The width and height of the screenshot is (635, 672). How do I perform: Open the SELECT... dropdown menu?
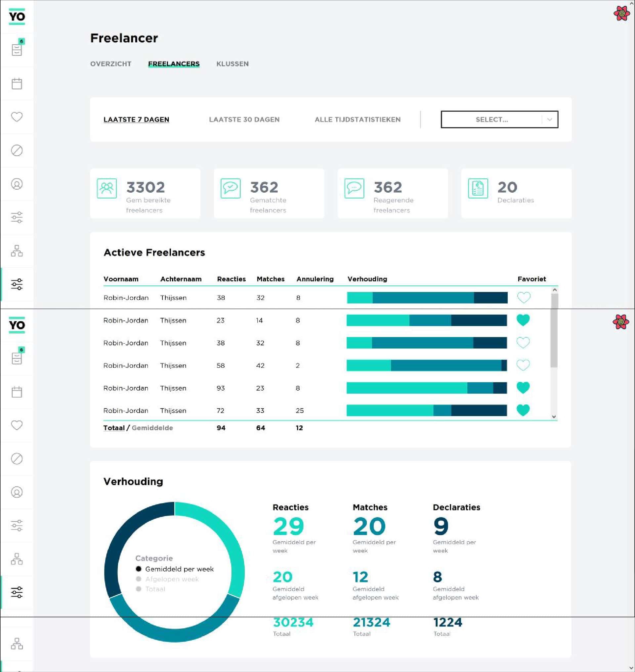[x=491, y=119]
